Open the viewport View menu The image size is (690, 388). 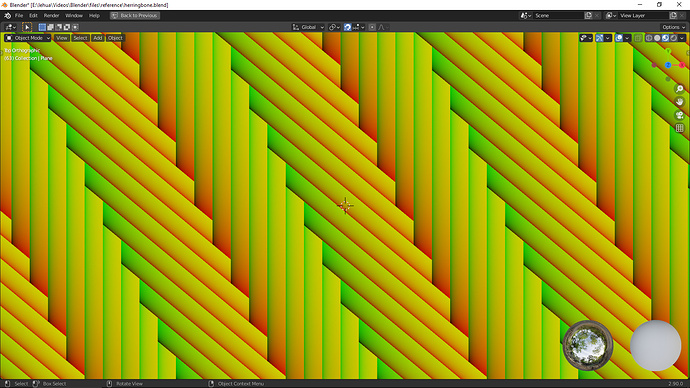click(62, 38)
